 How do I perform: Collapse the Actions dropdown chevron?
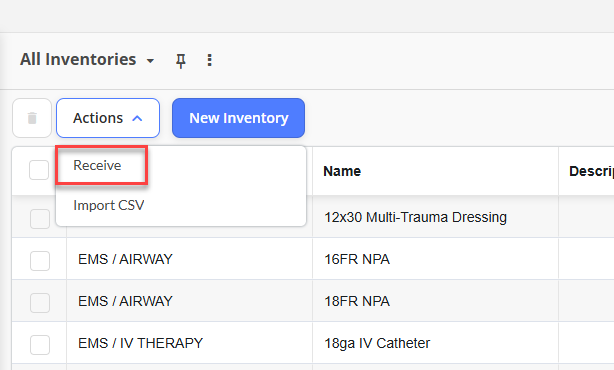137,118
